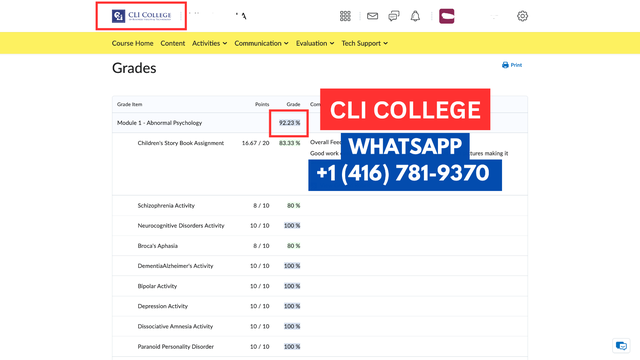Click 100 % grade for Paranoid Personality Disorder

pos(292,347)
